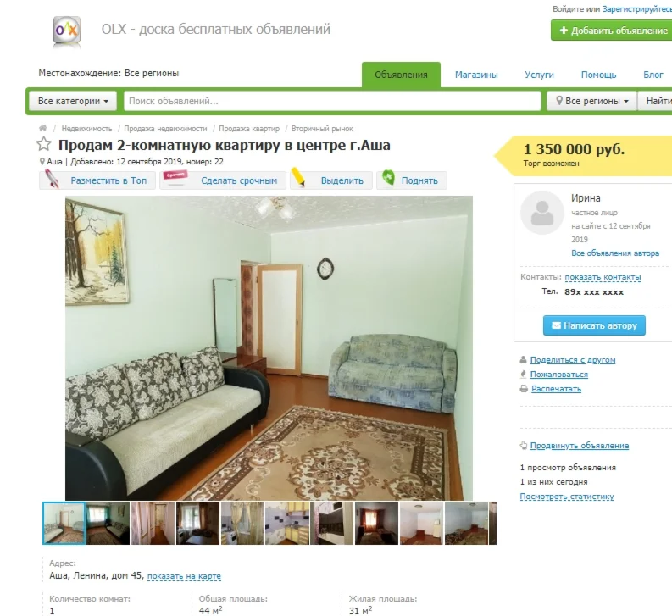Screen dimensions: 672x616
Task: Click the OLX logo icon
Action: 67,30
